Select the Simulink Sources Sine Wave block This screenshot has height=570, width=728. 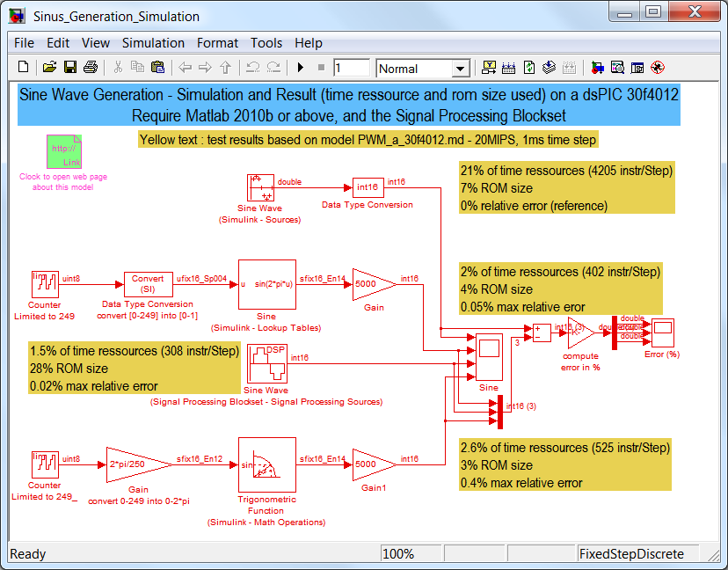(260, 187)
